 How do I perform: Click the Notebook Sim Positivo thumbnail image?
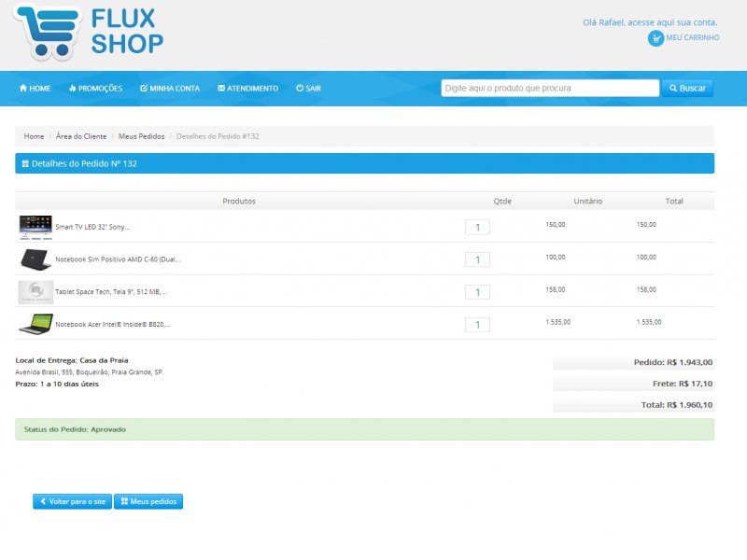tap(35, 259)
